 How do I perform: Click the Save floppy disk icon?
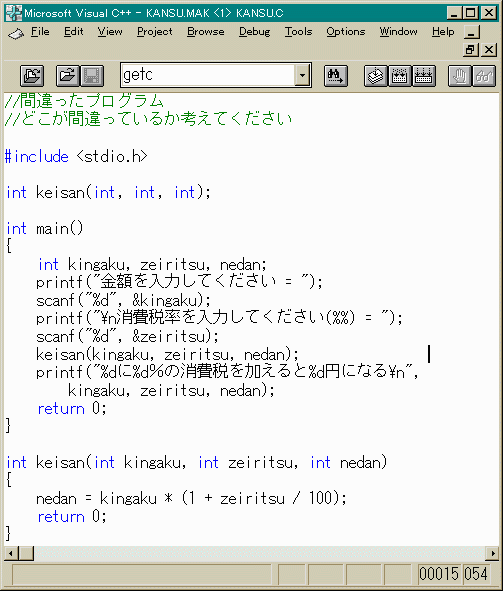click(x=92, y=76)
